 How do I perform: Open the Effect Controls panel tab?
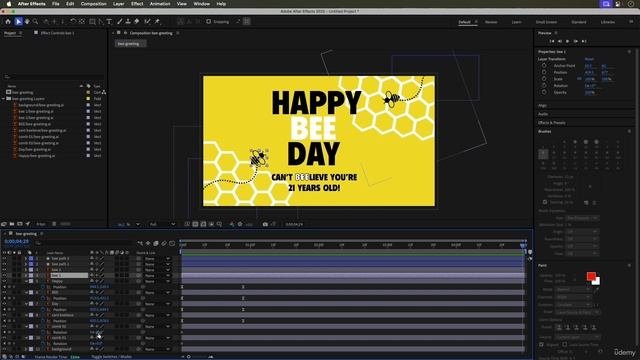(57, 33)
